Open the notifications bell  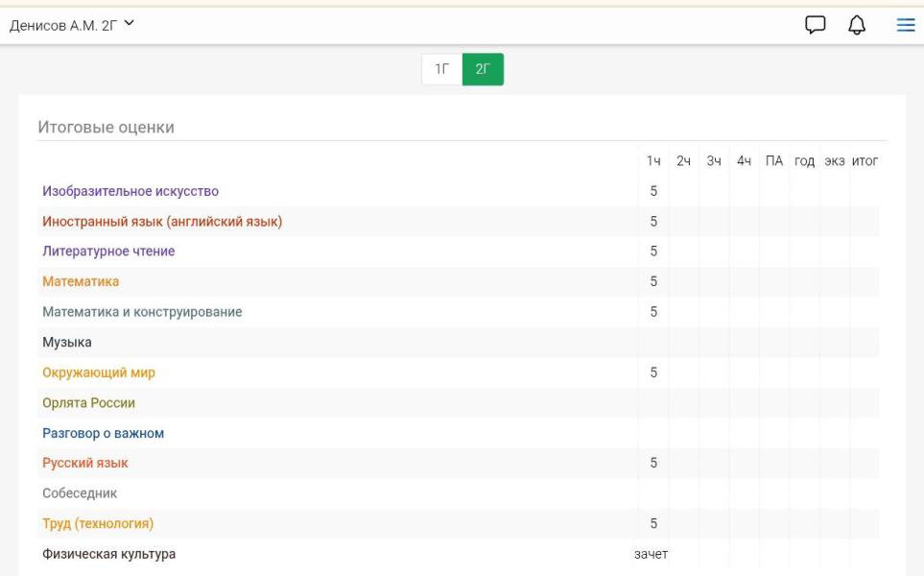(860, 26)
